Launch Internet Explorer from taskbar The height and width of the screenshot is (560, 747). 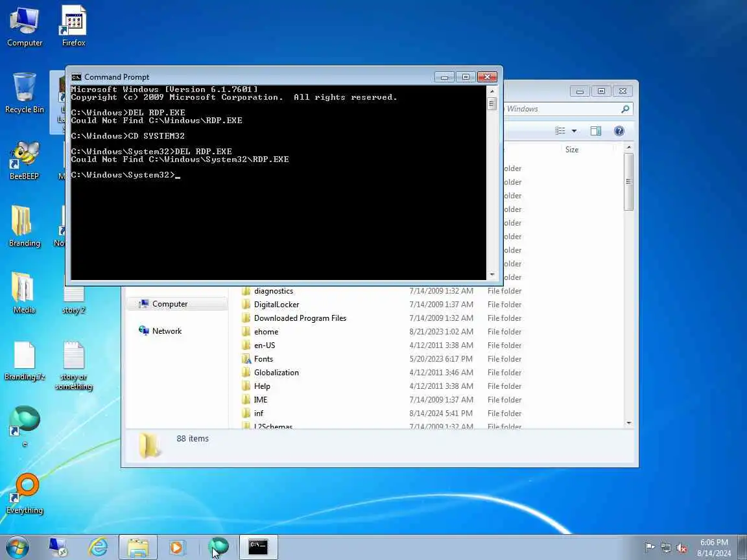[x=98, y=547]
